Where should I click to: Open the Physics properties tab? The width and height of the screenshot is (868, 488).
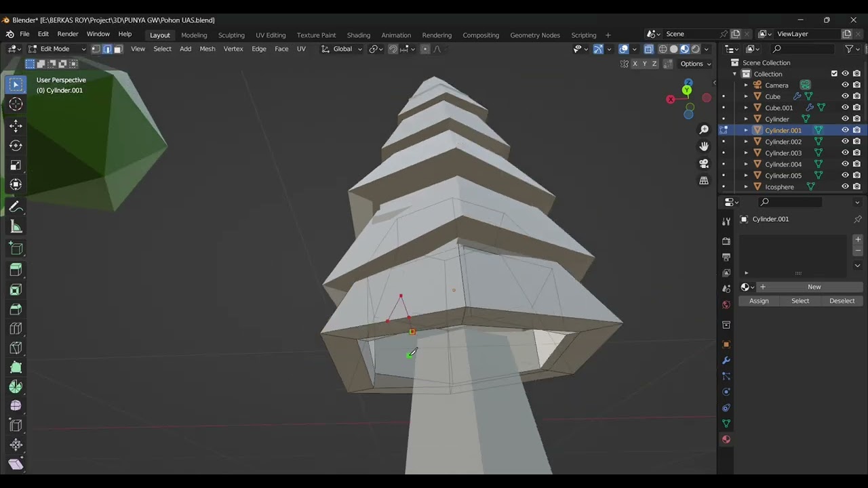click(x=726, y=392)
